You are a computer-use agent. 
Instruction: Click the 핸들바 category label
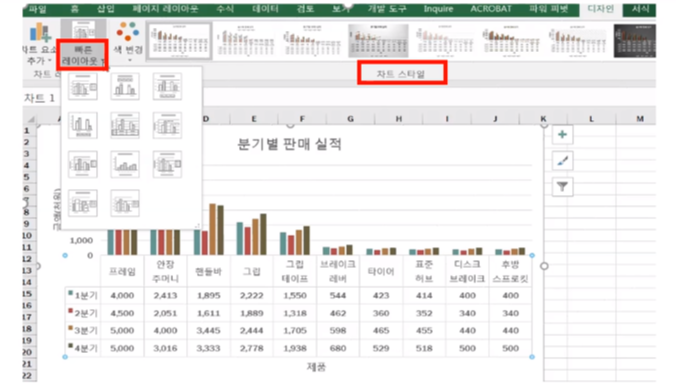click(208, 271)
